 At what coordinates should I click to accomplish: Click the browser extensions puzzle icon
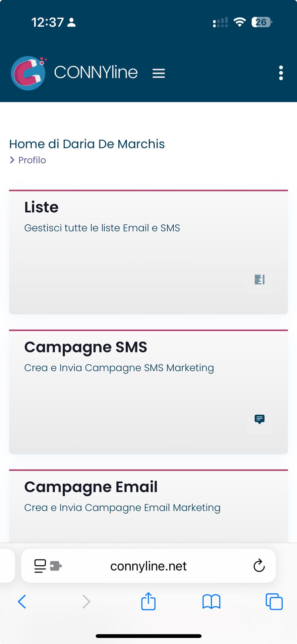(x=56, y=566)
